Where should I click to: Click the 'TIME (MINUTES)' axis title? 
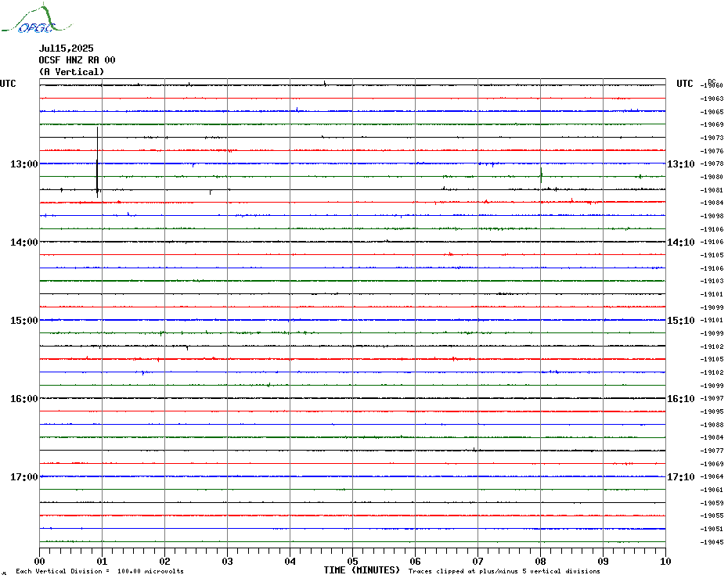[x=362, y=570]
